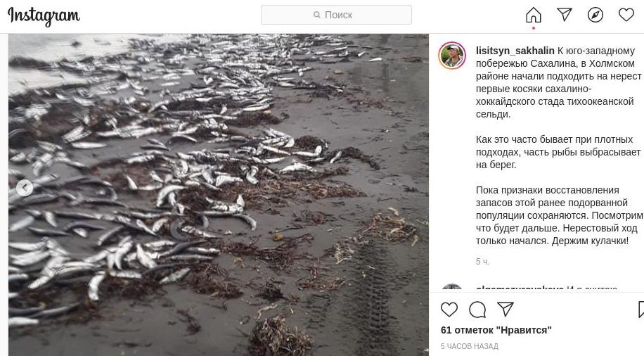This screenshot has width=644, height=356.
Task: Click the "5 ч." caption time
Action: 482,262
